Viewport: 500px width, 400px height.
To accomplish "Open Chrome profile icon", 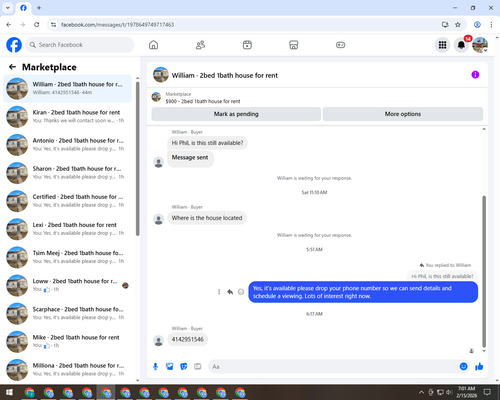I will coord(477,25).
